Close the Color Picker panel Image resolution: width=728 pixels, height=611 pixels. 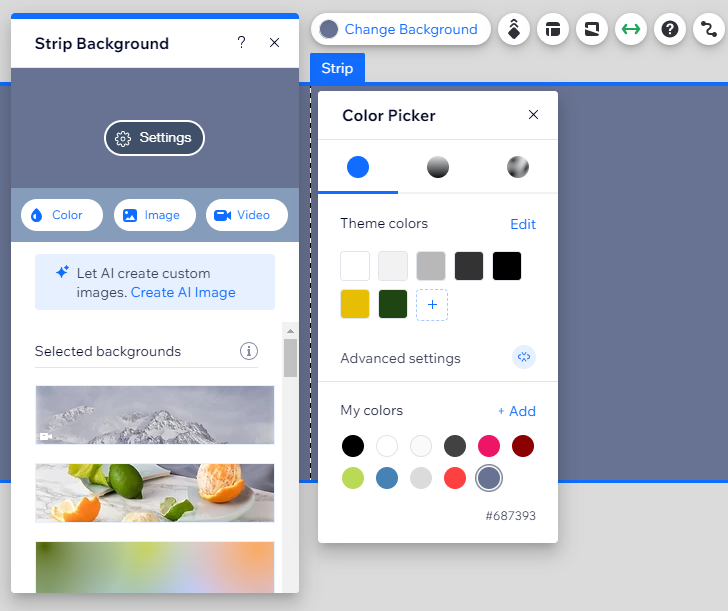(534, 115)
